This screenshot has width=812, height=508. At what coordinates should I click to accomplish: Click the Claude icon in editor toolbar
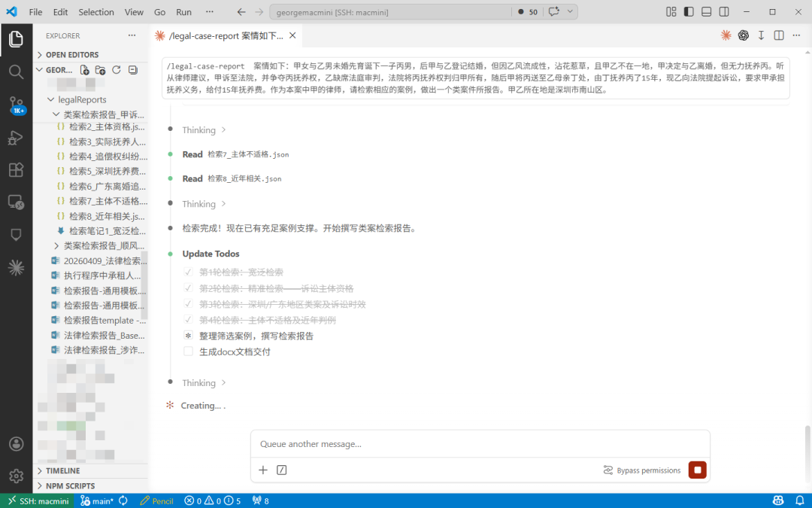pyautogui.click(x=726, y=35)
